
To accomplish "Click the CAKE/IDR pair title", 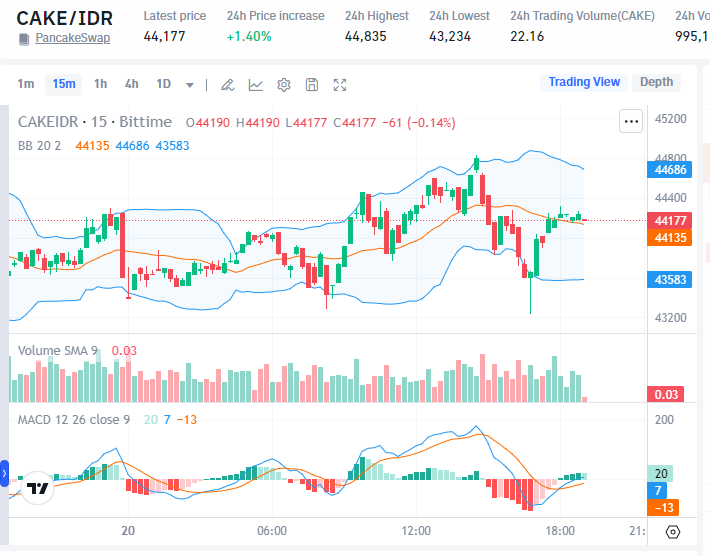I will click(65, 19).
